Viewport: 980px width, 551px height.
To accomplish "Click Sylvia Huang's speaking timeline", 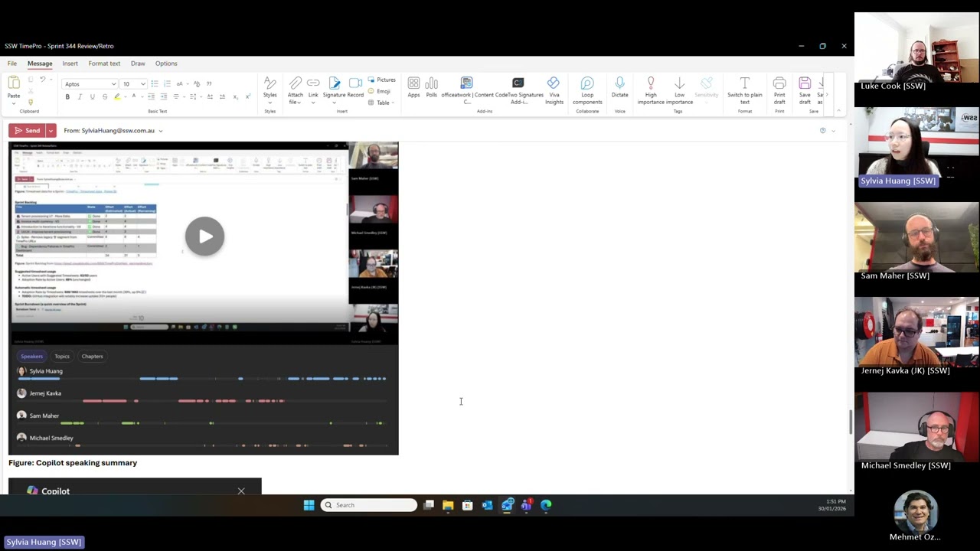I will pyautogui.click(x=202, y=379).
